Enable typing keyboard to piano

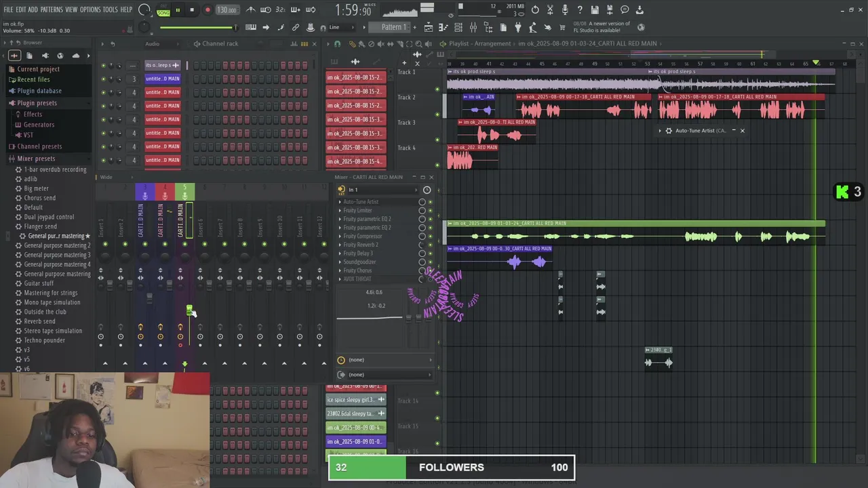pyautogui.click(x=251, y=27)
